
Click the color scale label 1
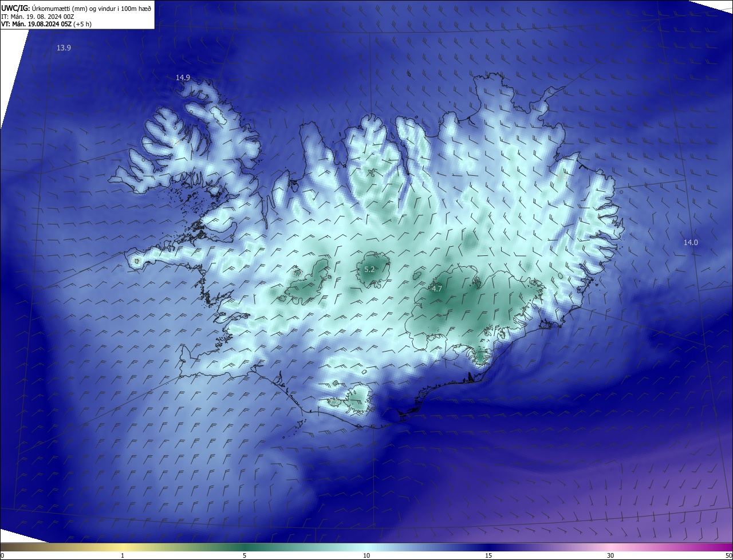tap(123, 555)
